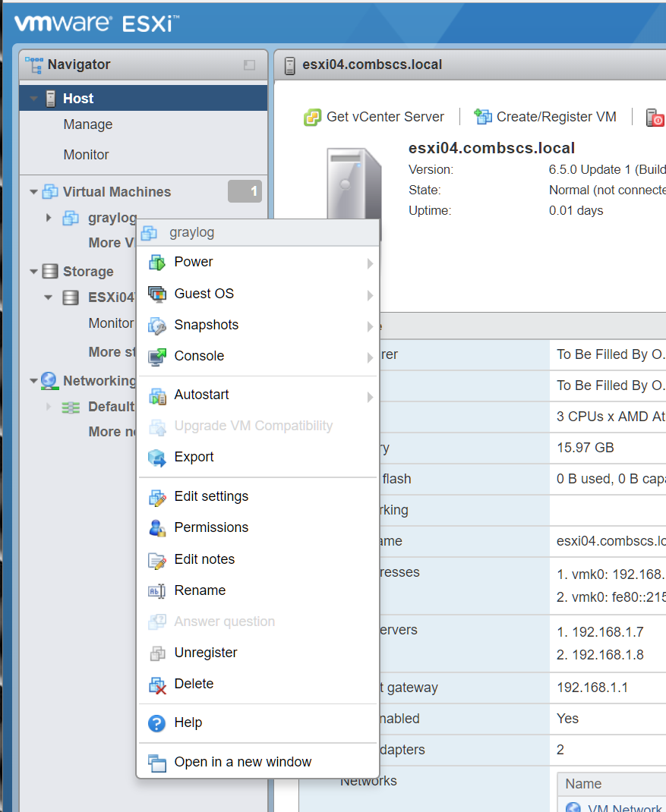666x812 pixels.
Task: Open the Autostart submenu arrow
Action: coord(370,397)
